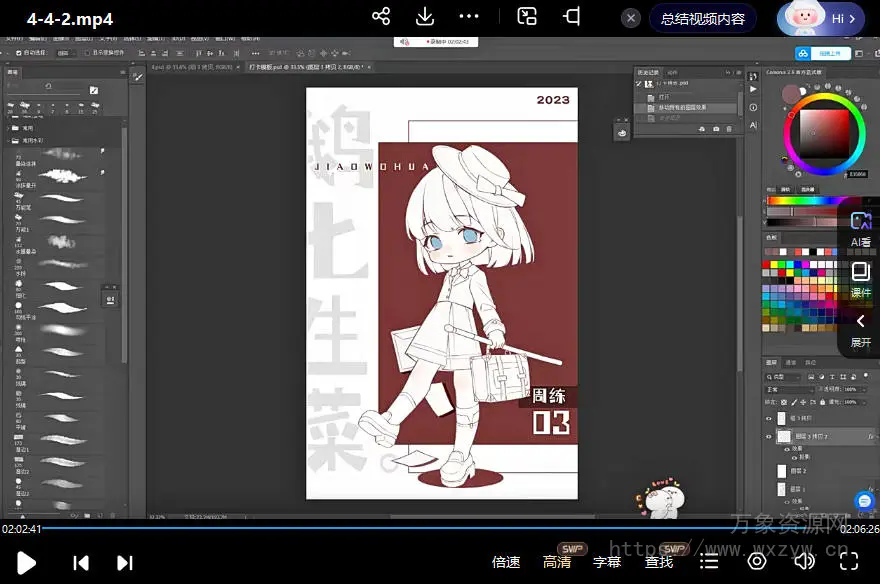This screenshot has height=584, width=880.
Task: Open the three-dot more options menu
Action: click(x=469, y=17)
